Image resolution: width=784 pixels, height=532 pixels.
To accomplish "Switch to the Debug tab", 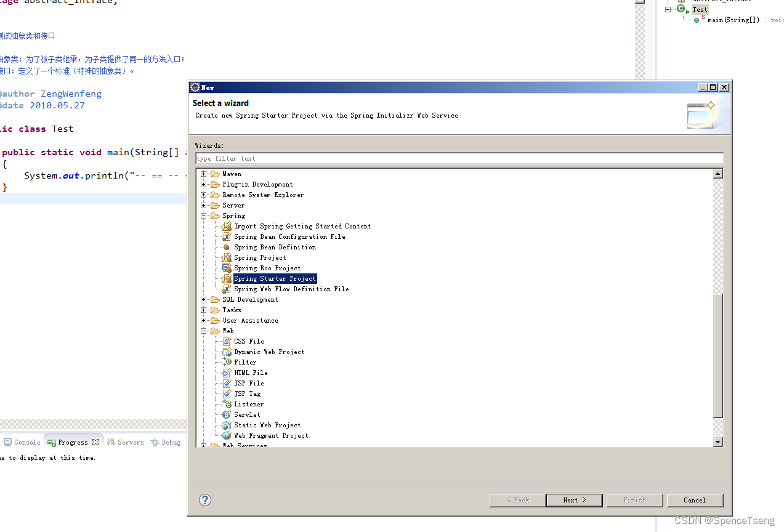I will pyautogui.click(x=165, y=441).
